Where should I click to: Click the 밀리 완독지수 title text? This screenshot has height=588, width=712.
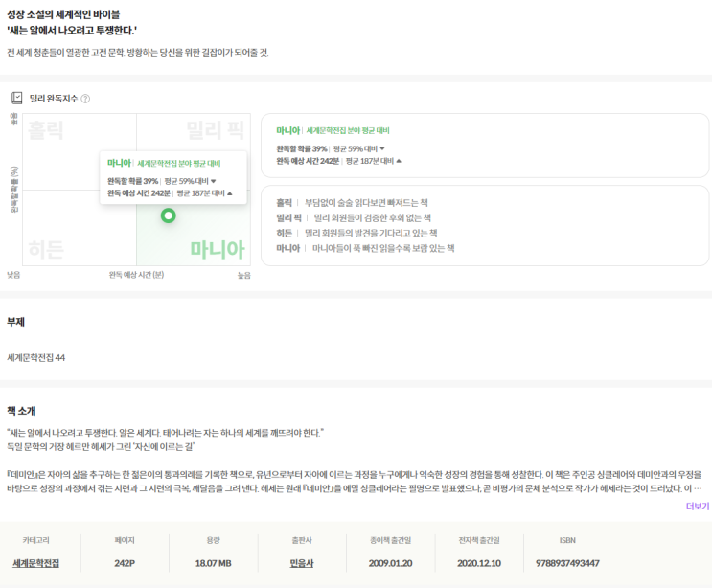(x=53, y=99)
